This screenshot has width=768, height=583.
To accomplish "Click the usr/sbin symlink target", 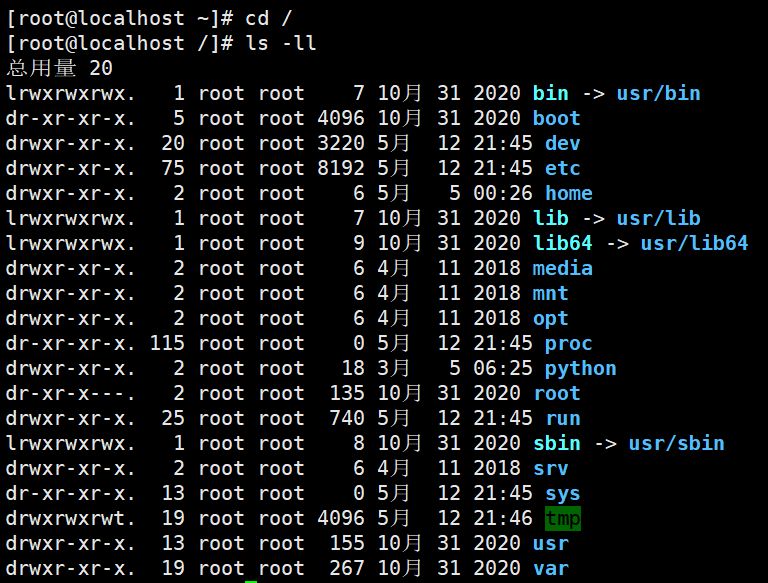I will pos(676,444).
